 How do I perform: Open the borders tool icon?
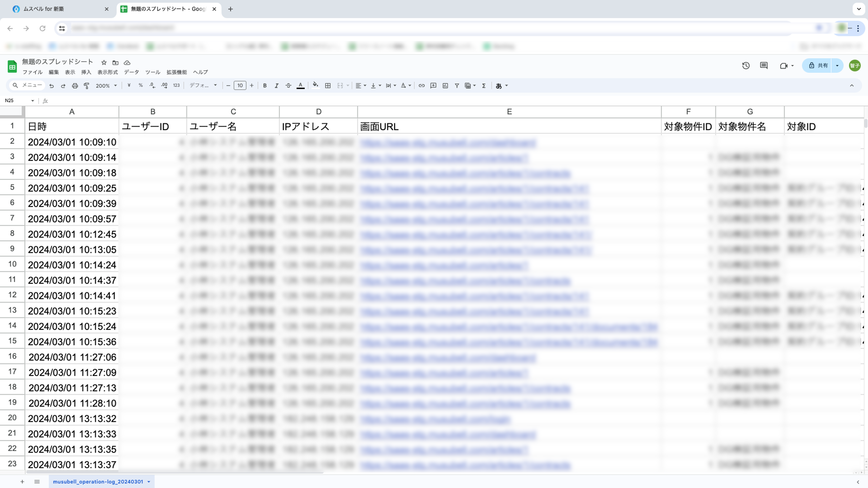pyautogui.click(x=327, y=86)
